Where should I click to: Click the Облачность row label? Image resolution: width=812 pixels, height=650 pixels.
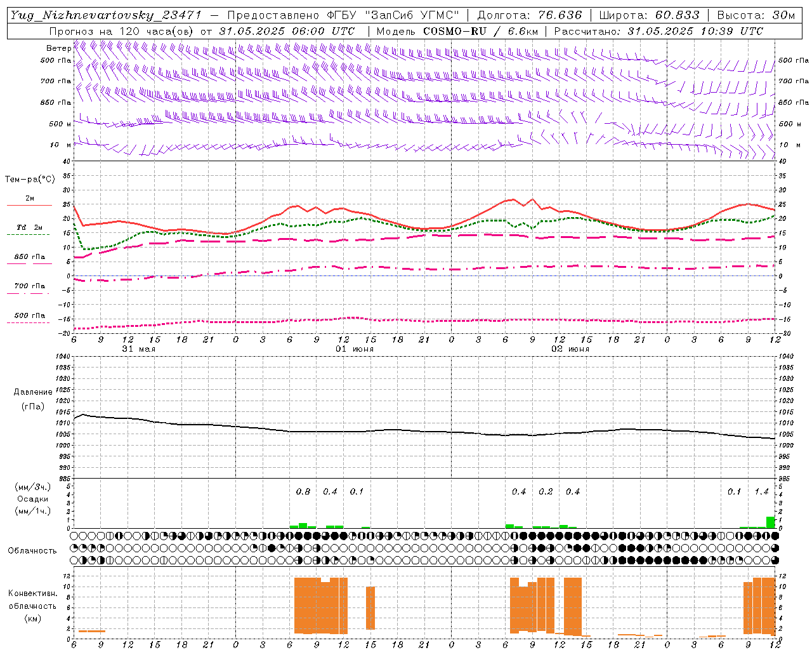32,550
